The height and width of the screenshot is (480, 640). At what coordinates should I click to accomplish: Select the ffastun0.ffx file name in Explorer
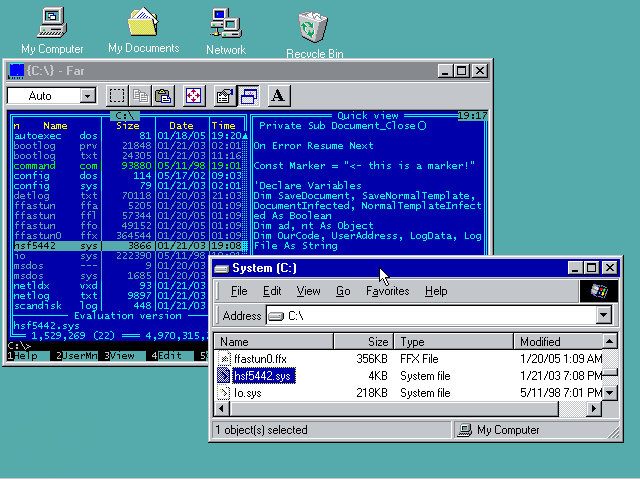[x=260, y=359]
